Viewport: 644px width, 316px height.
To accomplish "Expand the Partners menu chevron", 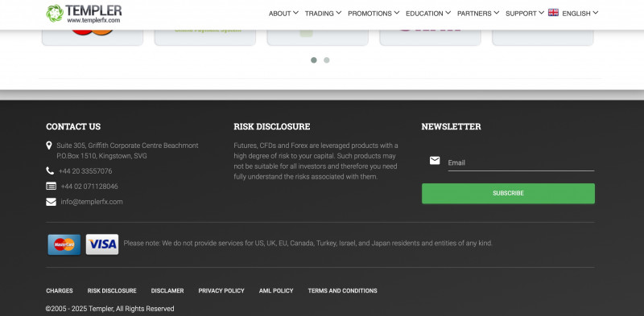I will 496,13.
